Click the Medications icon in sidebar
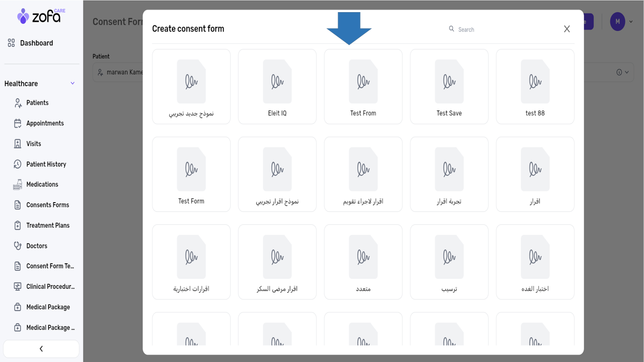Screen dimensions: 644x362 click(x=18, y=185)
